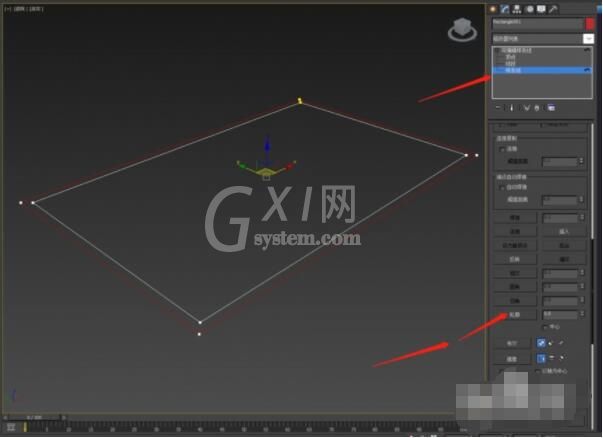The width and height of the screenshot is (603, 438).
Task: Toggle the 以轴为中心 (About Pivot) checkbox
Action: 537,371
